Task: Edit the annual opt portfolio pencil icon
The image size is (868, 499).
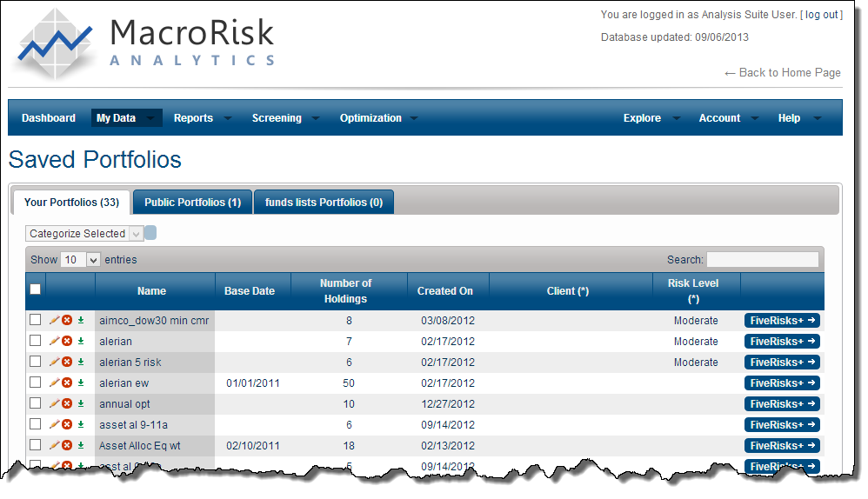Action: pyautogui.click(x=54, y=403)
